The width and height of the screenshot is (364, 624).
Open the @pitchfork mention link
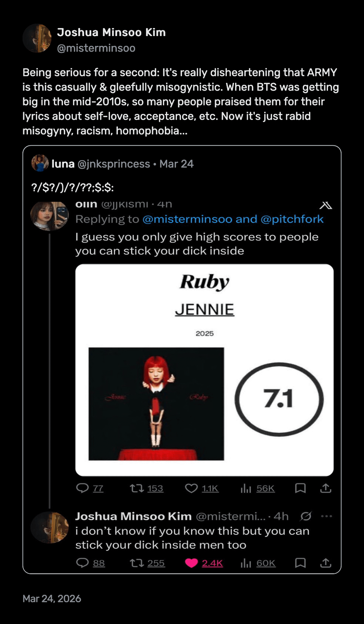click(292, 219)
